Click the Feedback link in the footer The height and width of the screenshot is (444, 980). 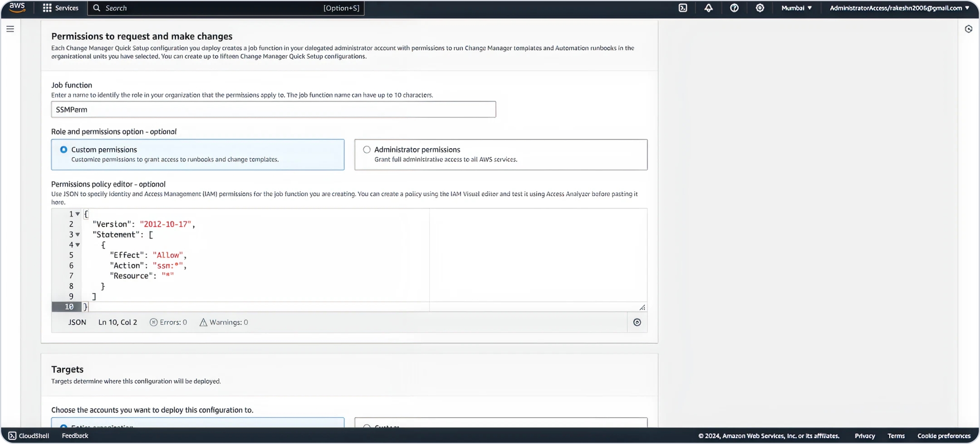tap(75, 436)
